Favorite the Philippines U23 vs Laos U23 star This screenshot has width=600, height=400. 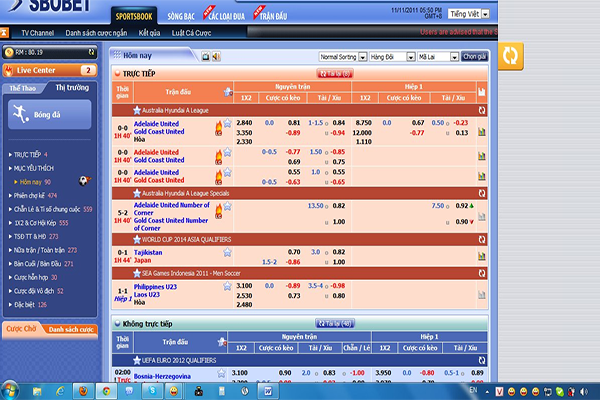coord(227,286)
